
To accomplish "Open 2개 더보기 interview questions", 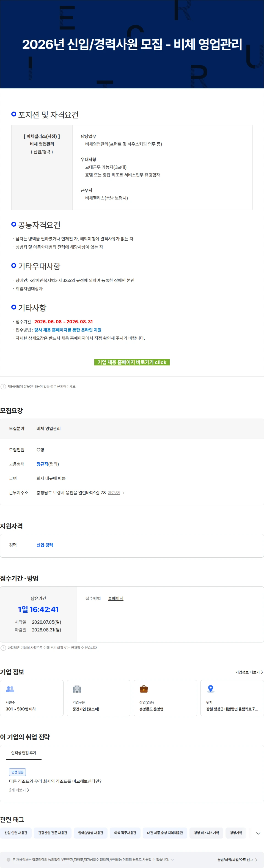I will coord(19,790).
